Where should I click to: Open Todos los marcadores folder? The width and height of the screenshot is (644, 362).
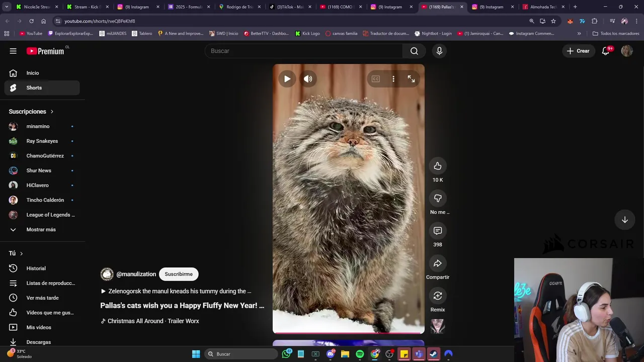click(616, 33)
